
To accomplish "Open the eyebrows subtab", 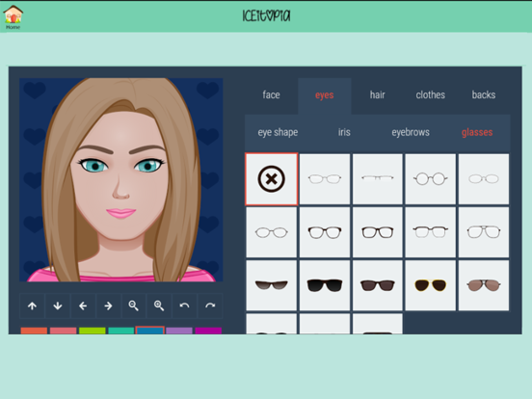I will click(411, 132).
